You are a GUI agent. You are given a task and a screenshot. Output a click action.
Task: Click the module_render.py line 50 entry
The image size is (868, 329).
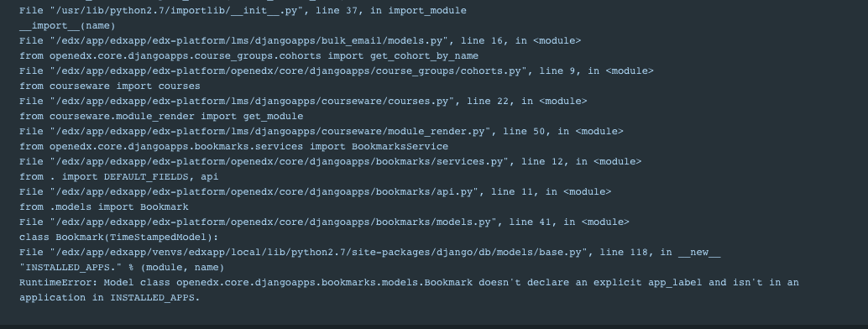click(321, 131)
